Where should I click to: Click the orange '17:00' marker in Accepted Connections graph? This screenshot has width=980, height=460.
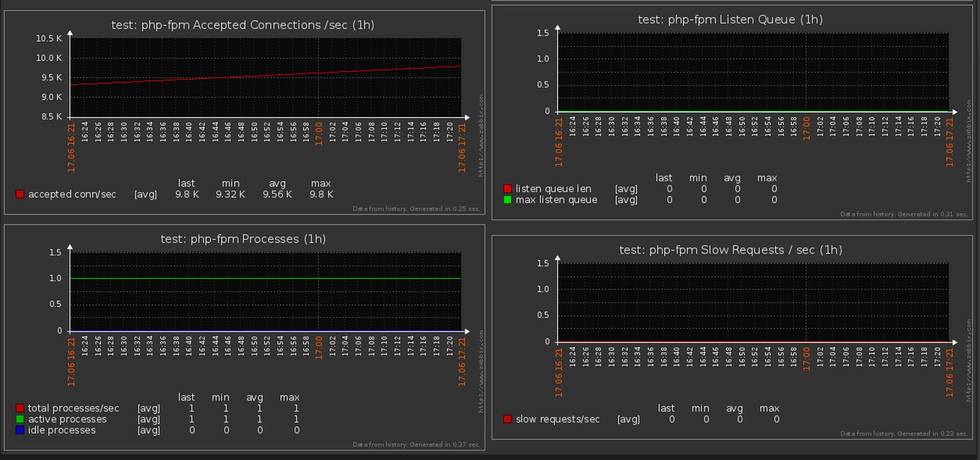click(x=319, y=134)
